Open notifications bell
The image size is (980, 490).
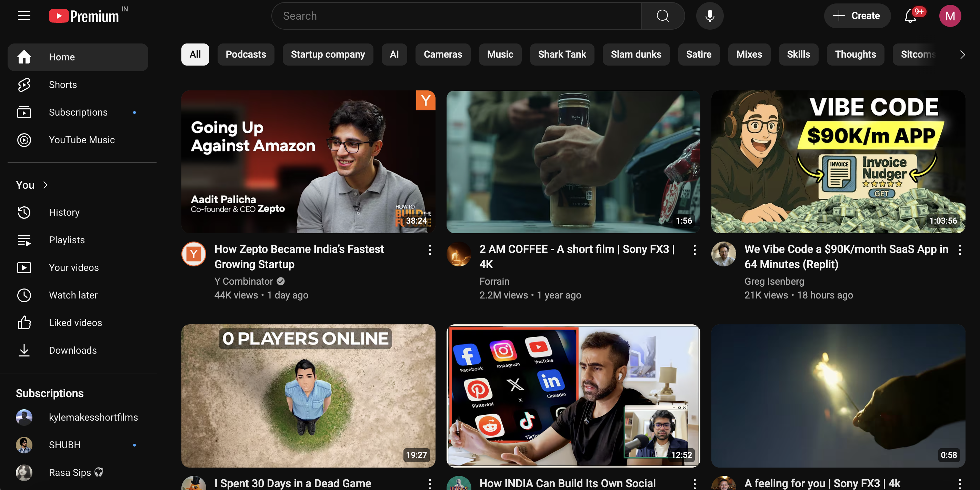click(x=910, y=16)
